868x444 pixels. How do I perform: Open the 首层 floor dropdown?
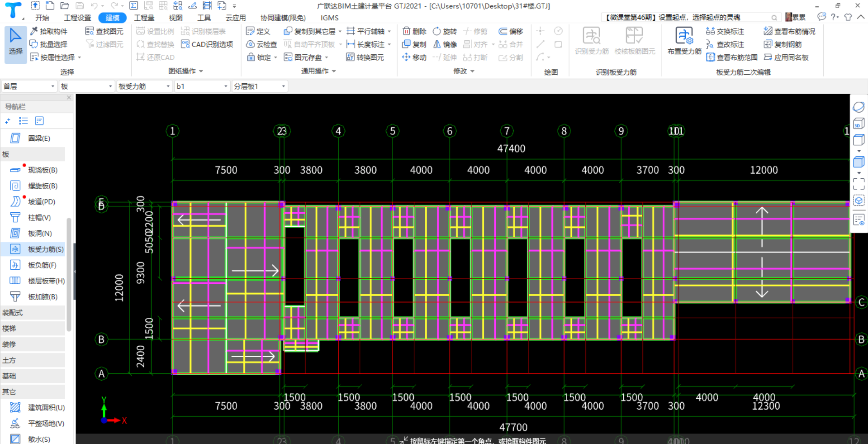(29, 86)
